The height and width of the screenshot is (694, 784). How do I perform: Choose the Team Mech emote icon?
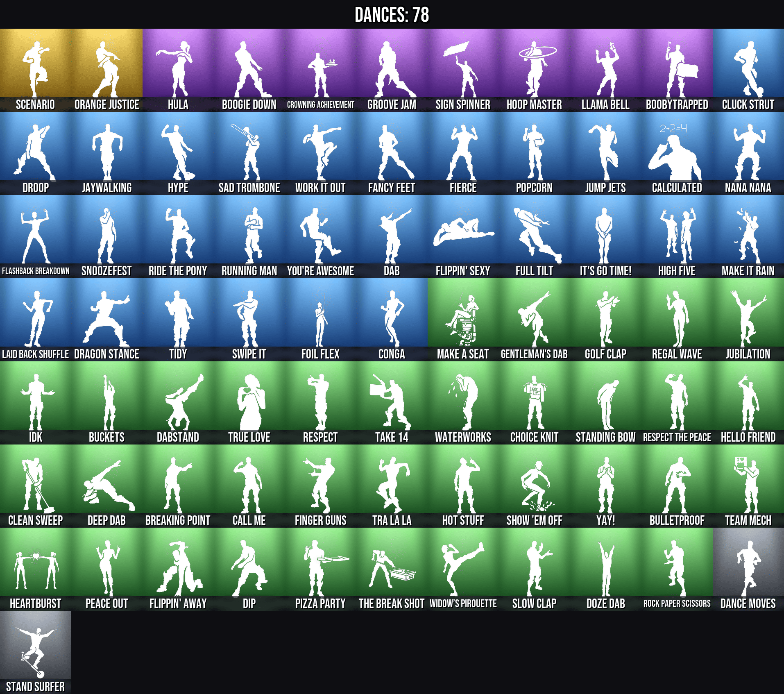[x=748, y=485]
